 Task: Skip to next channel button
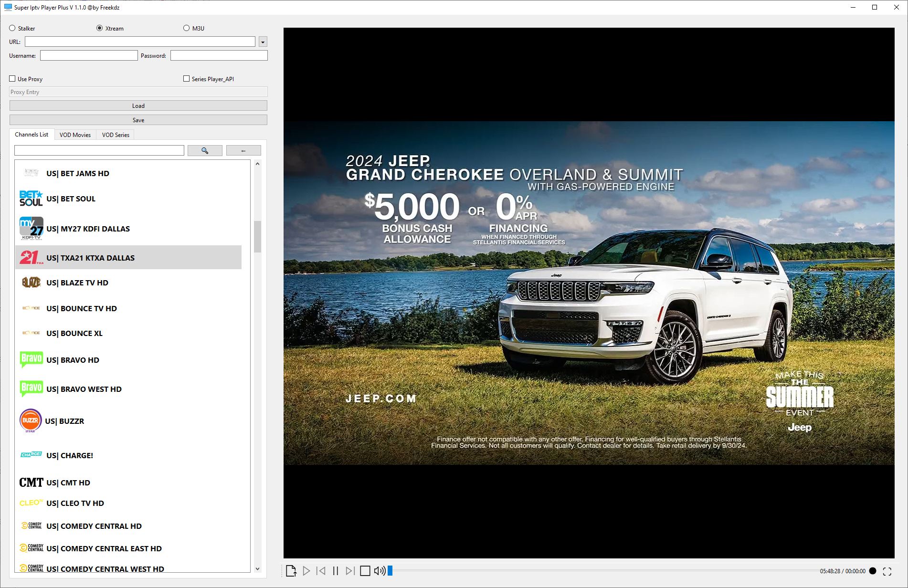click(350, 571)
